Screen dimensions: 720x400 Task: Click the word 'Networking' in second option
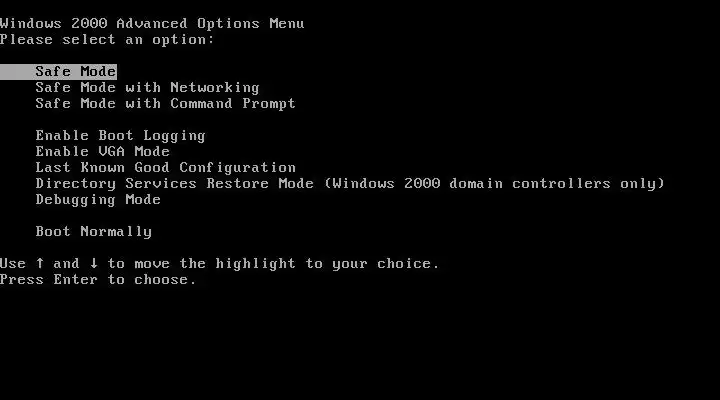coord(215,87)
